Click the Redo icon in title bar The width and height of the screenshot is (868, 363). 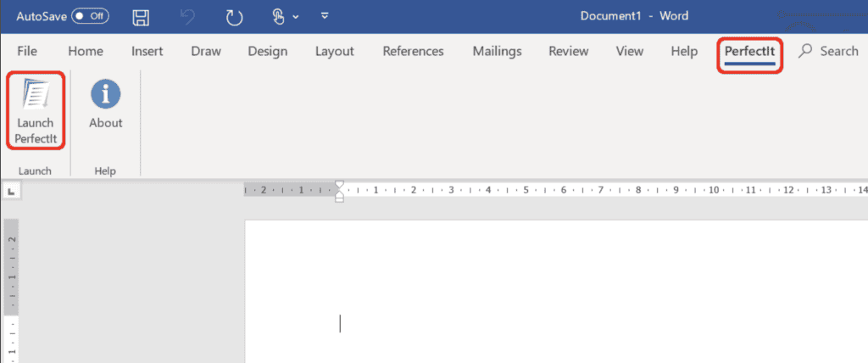coord(234,17)
